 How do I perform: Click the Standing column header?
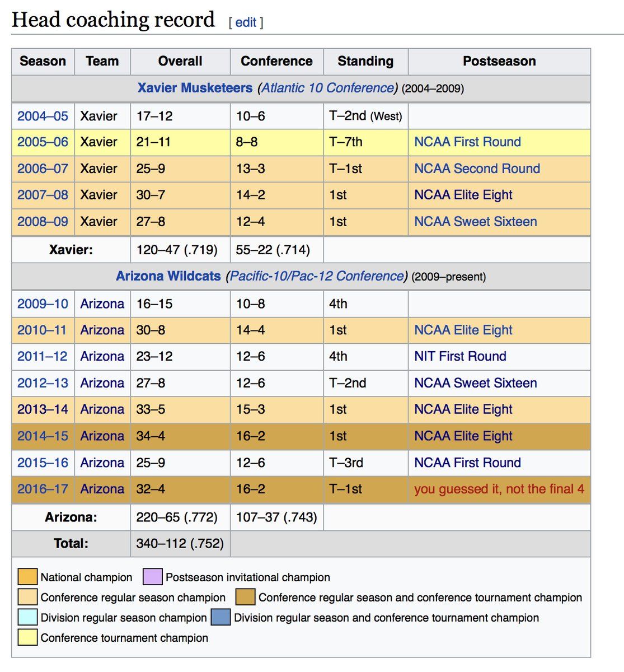click(365, 61)
